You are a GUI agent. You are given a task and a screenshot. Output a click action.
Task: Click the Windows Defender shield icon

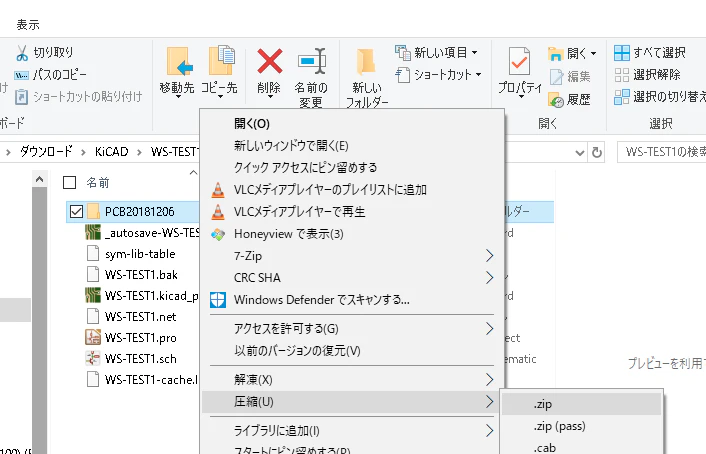(x=218, y=300)
